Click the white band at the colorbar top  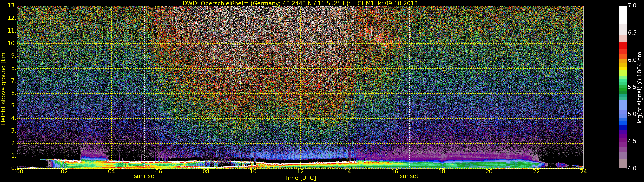click(x=623, y=15)
